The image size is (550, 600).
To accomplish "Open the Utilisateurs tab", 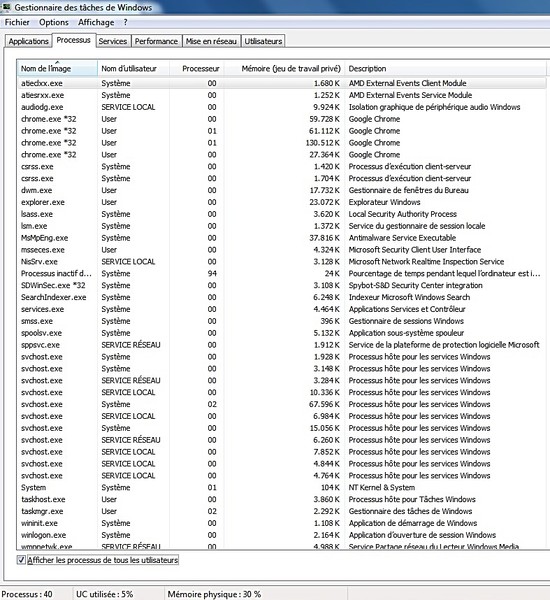I will pyautogui.click(x=263, y=41).
